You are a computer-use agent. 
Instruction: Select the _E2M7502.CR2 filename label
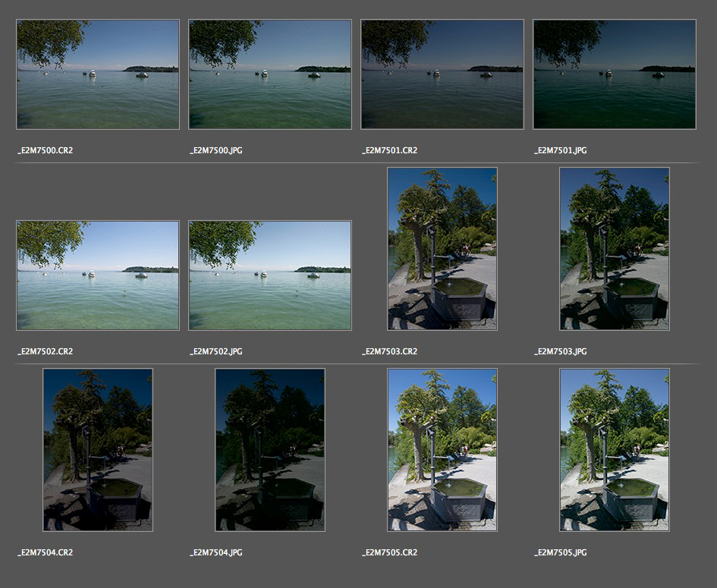coord(46,352)
